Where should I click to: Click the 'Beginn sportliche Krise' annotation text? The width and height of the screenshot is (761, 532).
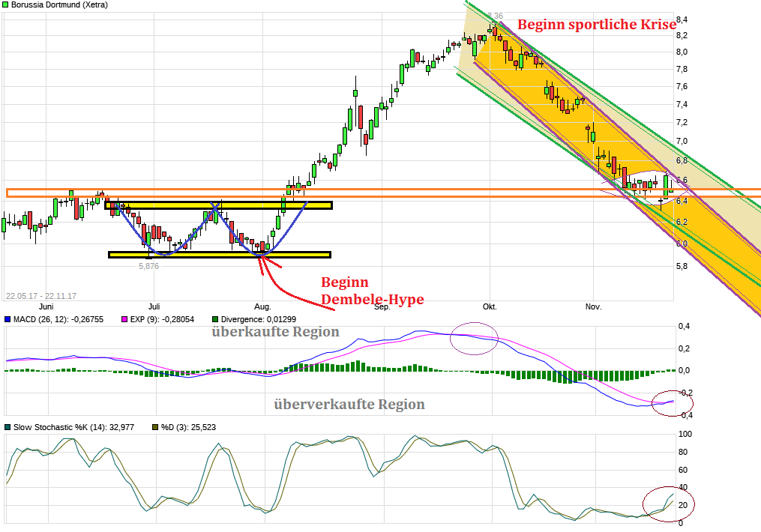pos(597,24)
